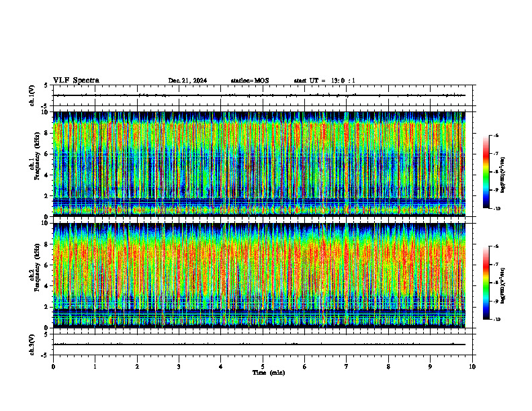The height and width of the screenshot is (411, 532).
Task: Click the "-6" label on ch.2 color bar
Action: click(x=496, y=246)
